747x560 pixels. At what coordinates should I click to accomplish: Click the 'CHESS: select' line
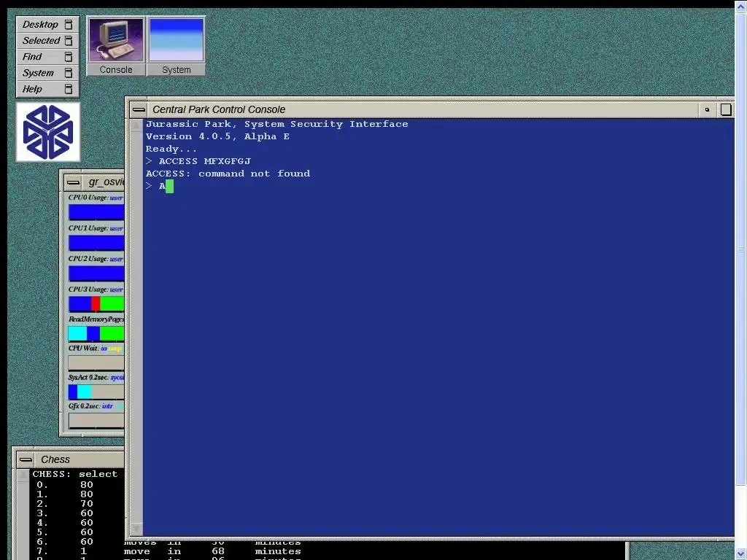(75, 474)
